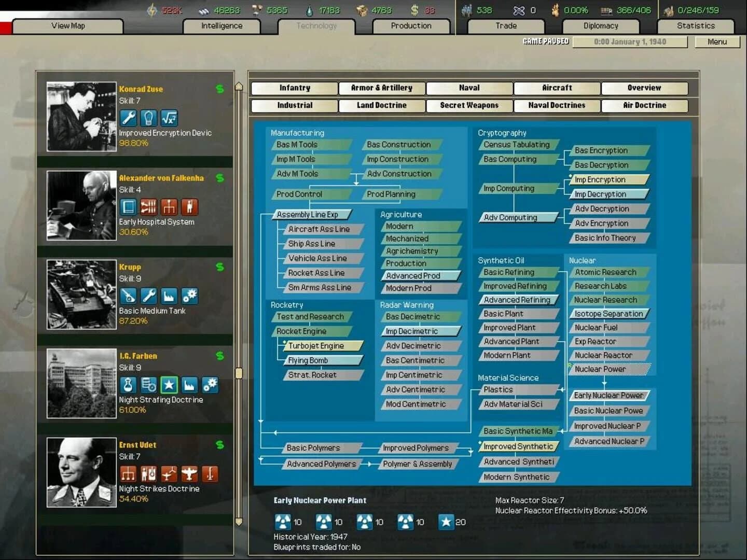This screenshot has height=560, width=747.
Task: Click the square-root mathematics icon on Zuse's research team
Action: [x=170, y=118]
